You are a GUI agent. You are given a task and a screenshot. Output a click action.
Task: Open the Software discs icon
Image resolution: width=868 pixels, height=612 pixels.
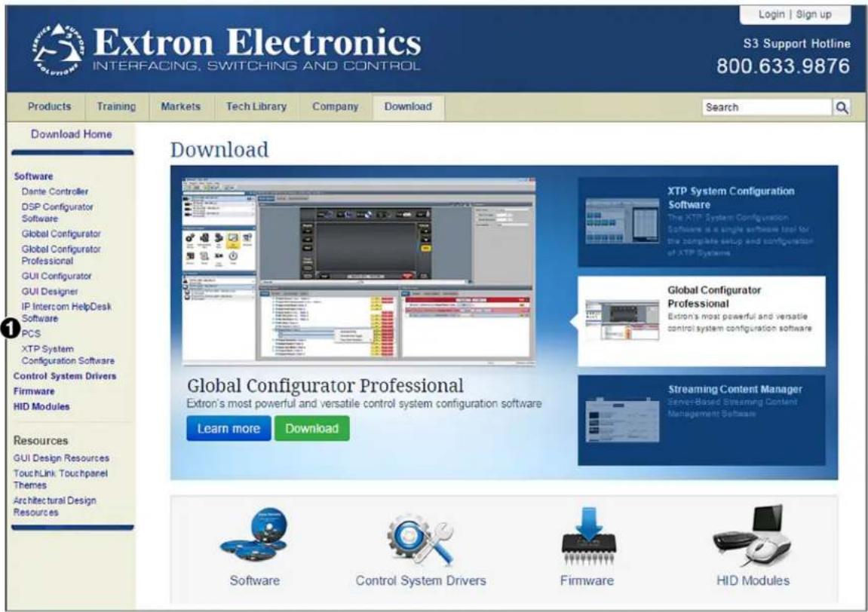click(x=254, y=536)
